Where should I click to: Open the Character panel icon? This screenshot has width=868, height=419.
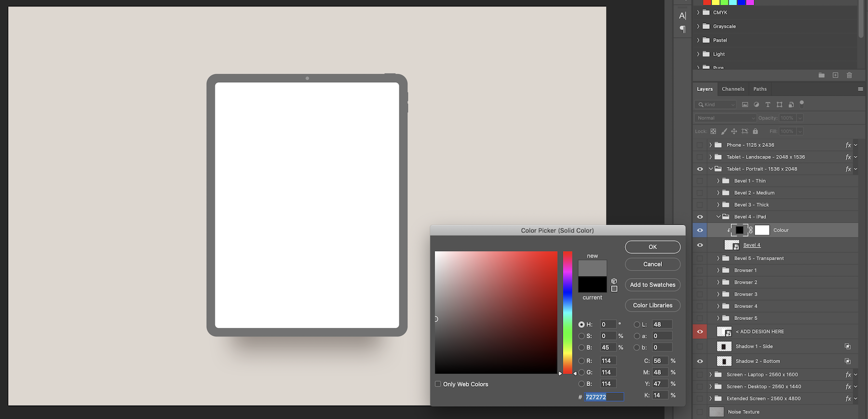(x=682, y=15)
